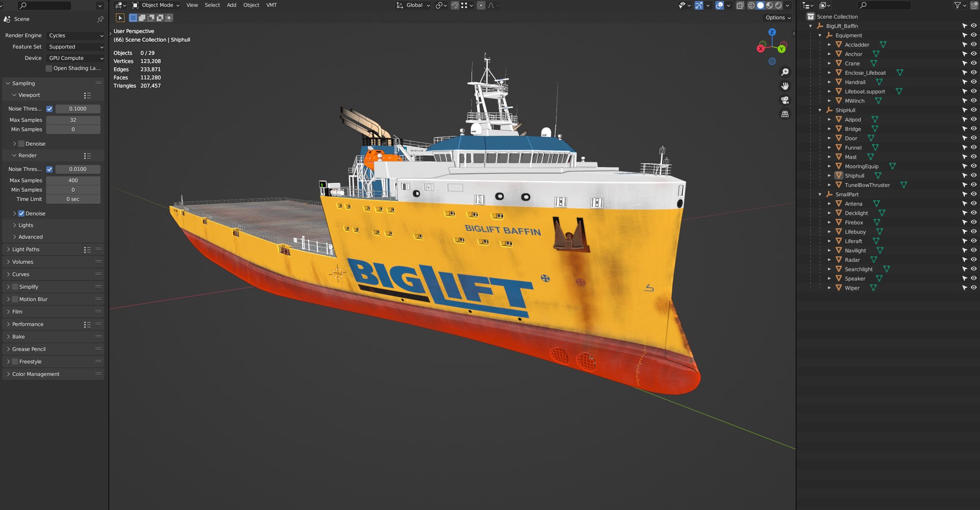Open Device dropdown showing GPU Compute

coord(76,58)
